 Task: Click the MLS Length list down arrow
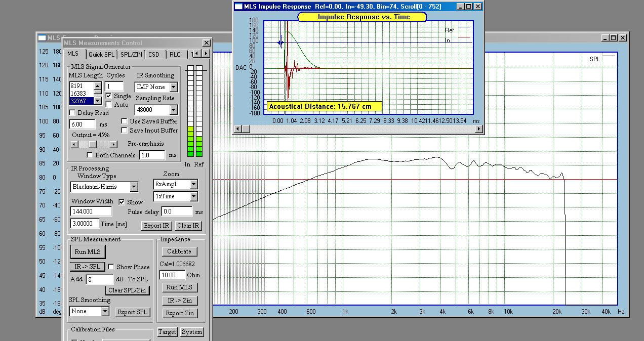(97, 101)
